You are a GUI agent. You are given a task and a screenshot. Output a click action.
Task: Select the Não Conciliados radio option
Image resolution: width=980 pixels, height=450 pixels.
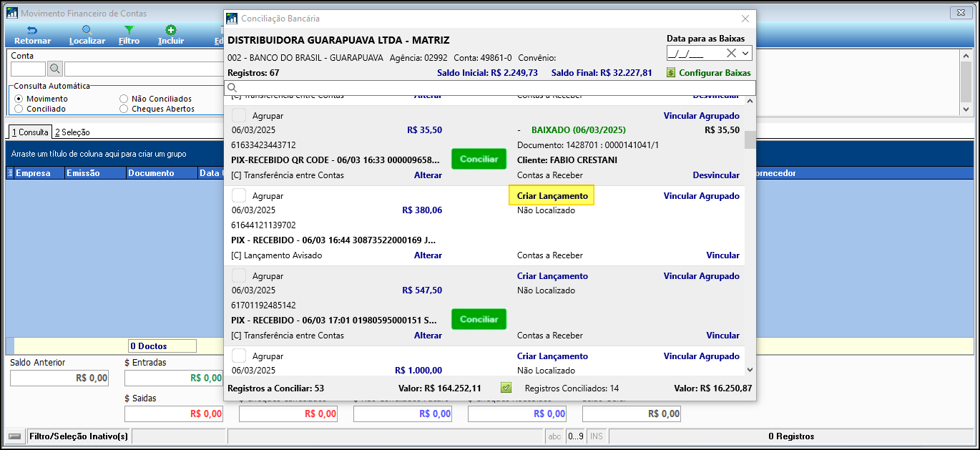coord(124,99)
